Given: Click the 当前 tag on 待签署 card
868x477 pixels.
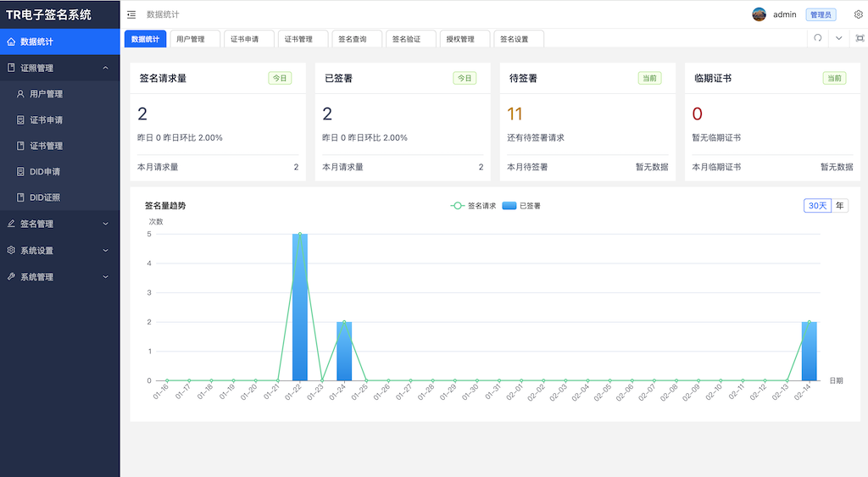Looking at the screenshot, I should 650,78.
